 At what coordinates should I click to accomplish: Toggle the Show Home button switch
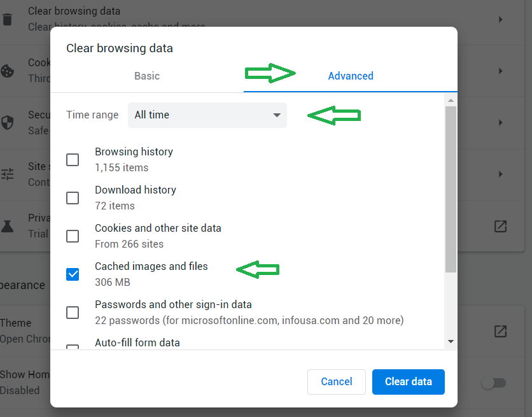494,383
